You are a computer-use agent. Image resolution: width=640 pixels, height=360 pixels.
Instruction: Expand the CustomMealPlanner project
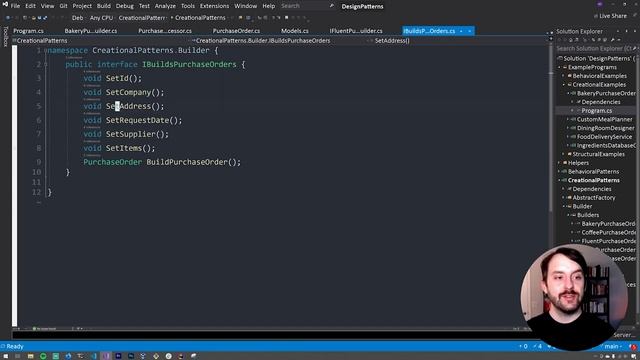(x=568, y=120)
